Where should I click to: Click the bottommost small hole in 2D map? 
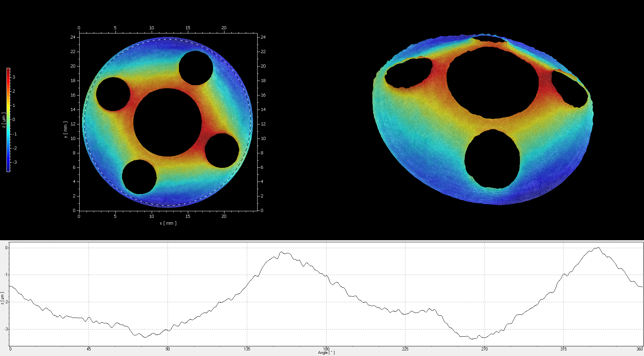(139, 177)
